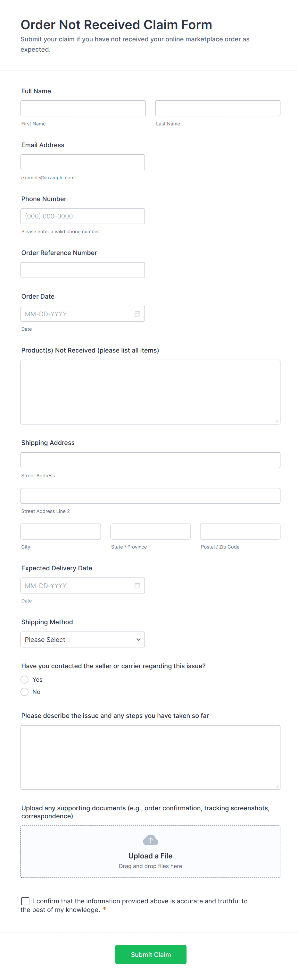Open the Expected Delivery Date calendar icon
298x980 pixels.
tap(137, 585)
